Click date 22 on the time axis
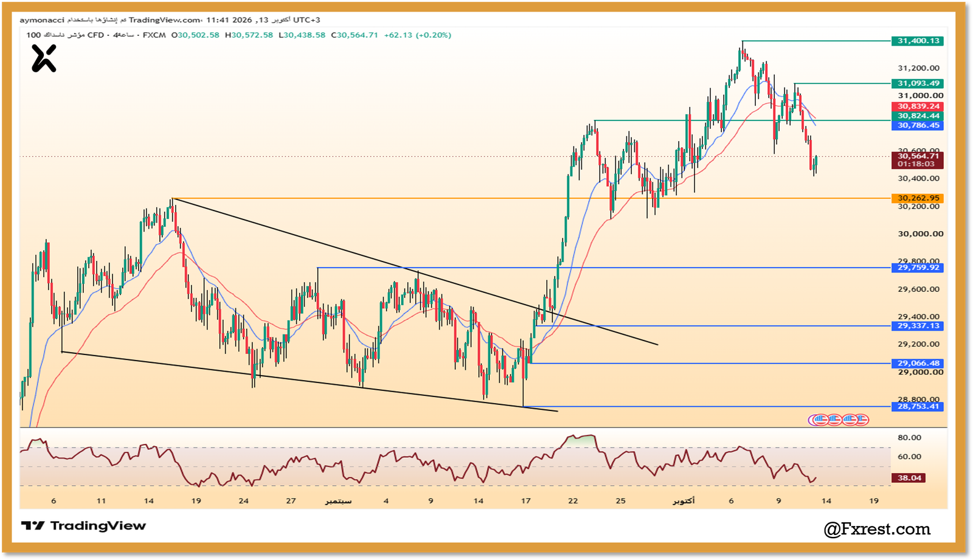 click(x=573, y=501)
